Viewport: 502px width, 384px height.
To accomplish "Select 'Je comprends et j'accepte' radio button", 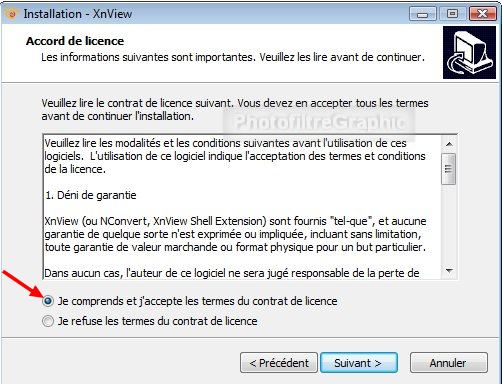I will (x=48, y=301).
